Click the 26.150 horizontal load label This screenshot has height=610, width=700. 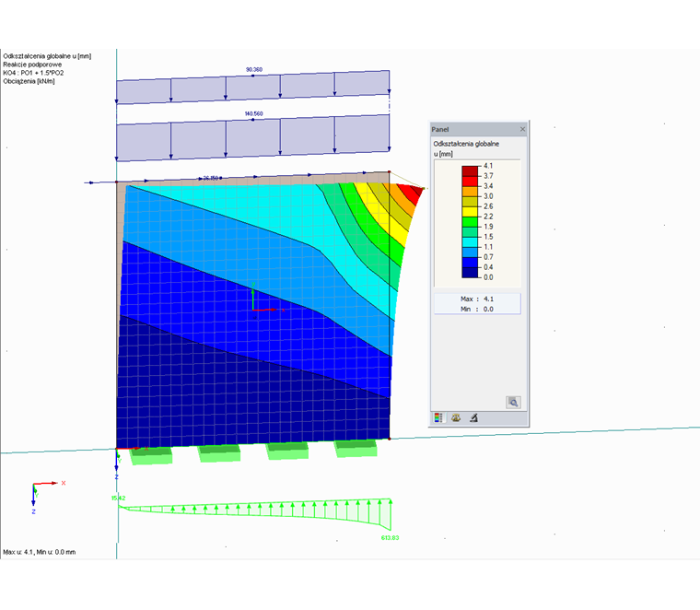211,178
